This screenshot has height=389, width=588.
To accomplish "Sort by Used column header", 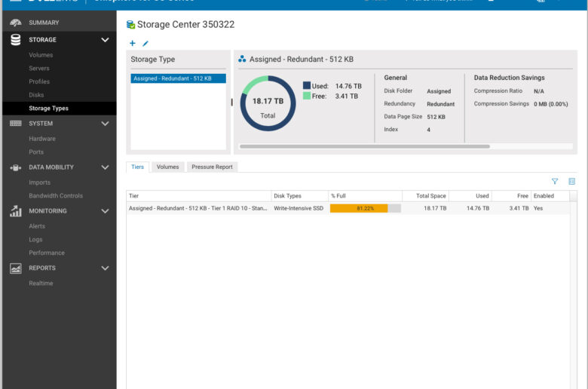I will (x=470, y=196).
